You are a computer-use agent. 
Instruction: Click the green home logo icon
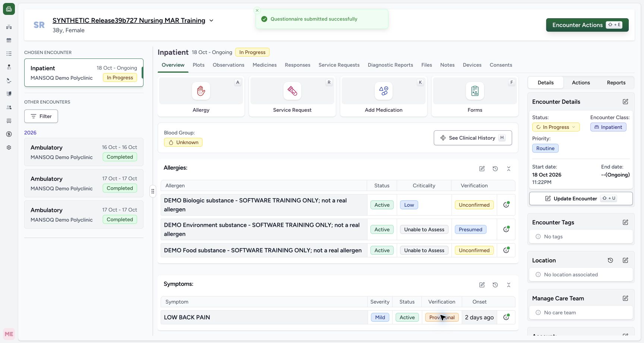(9, 9)
